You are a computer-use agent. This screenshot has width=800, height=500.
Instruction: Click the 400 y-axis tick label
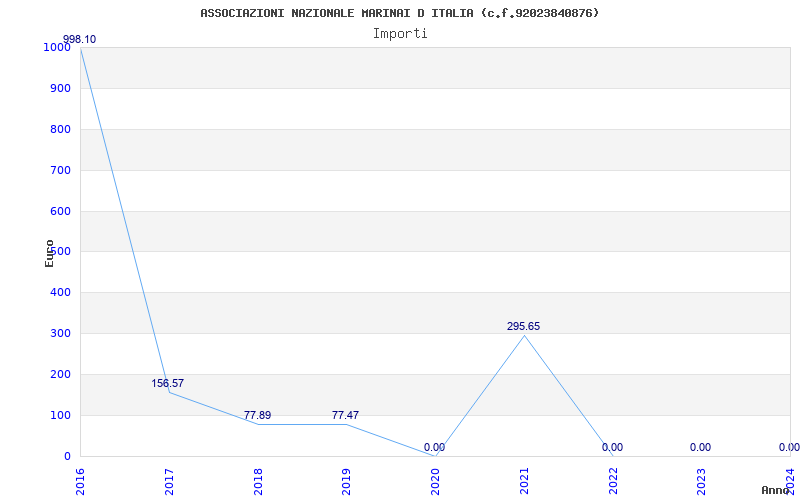60,292
